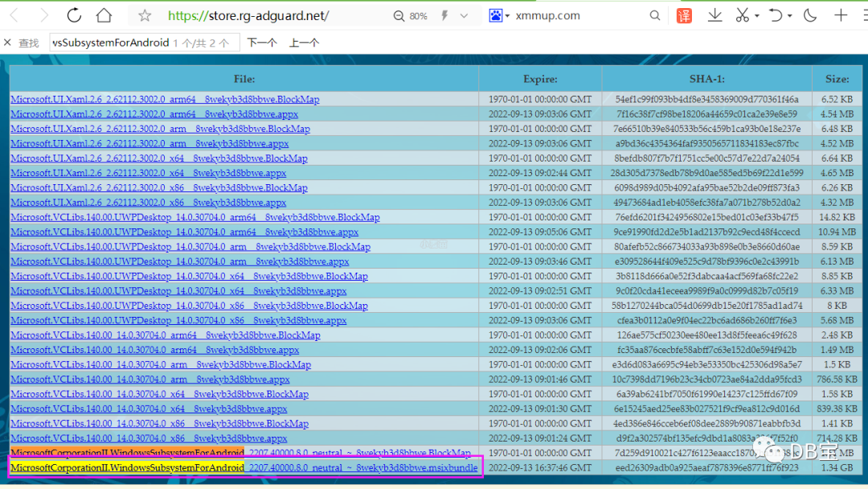Click the address bar showing store.rg-adguard.net
Viewport: 868px width, 489px height.
click(248, 15)
